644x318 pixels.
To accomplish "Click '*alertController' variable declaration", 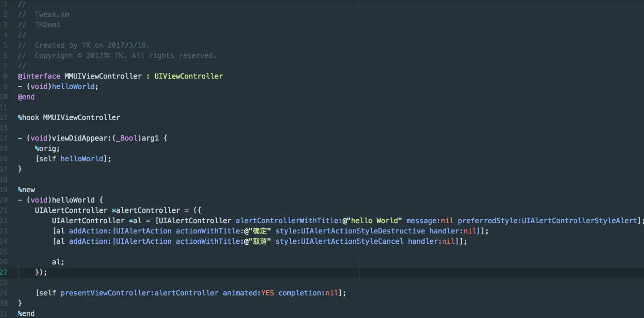I will 146,210.
